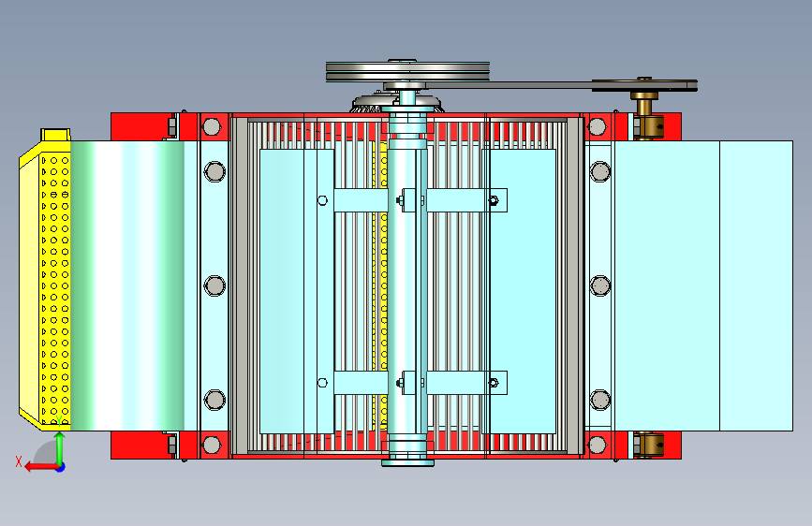
Task: Click the blue origin ball of triad
Action: pyautogui.click(x=61, y=467)
